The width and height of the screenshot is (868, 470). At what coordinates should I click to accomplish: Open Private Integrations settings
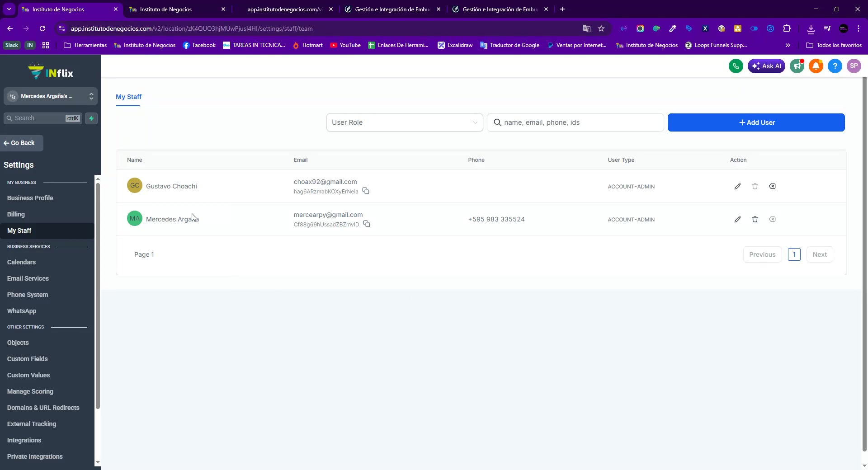[x=35, y=456]
